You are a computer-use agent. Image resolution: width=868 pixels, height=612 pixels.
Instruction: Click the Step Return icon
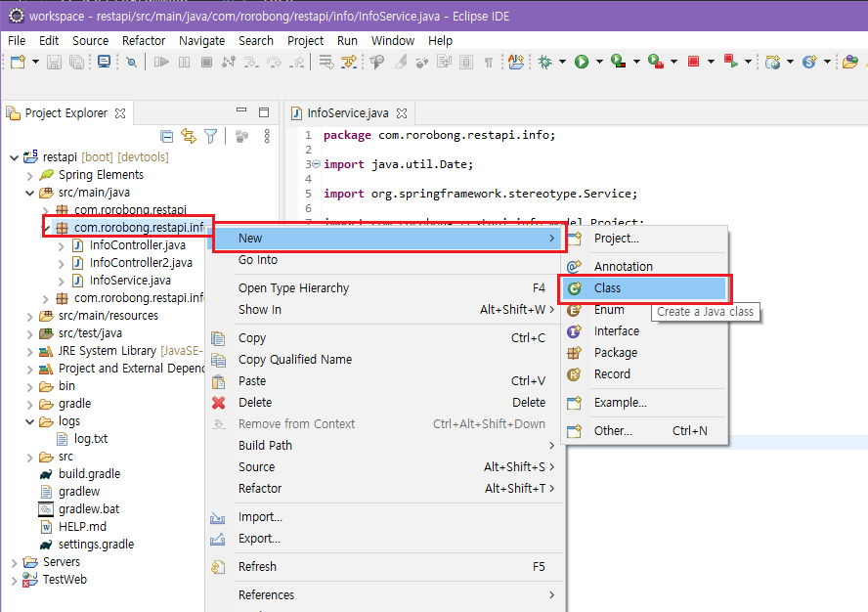pos(297,62)
